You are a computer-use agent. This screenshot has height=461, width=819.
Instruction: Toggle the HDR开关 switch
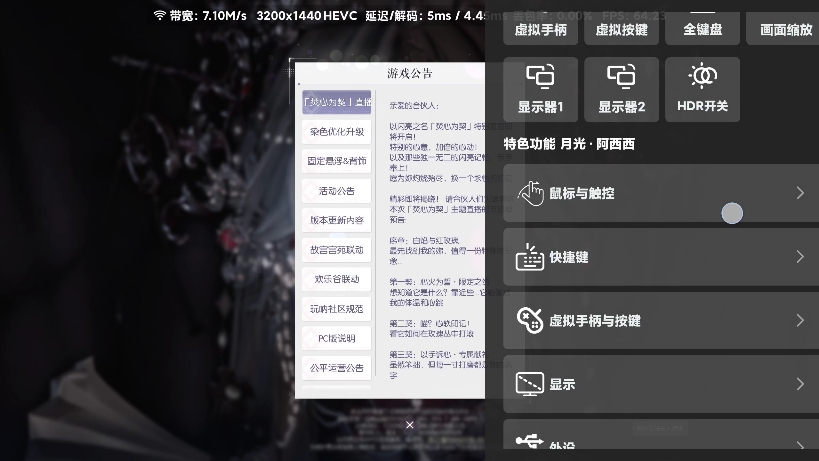coord(703,89)
